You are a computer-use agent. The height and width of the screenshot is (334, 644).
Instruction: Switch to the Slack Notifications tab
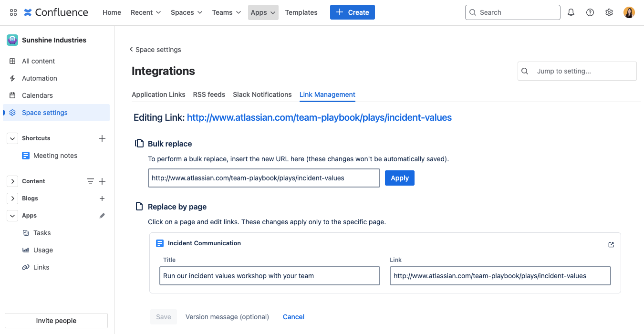(x=262, y=94)
